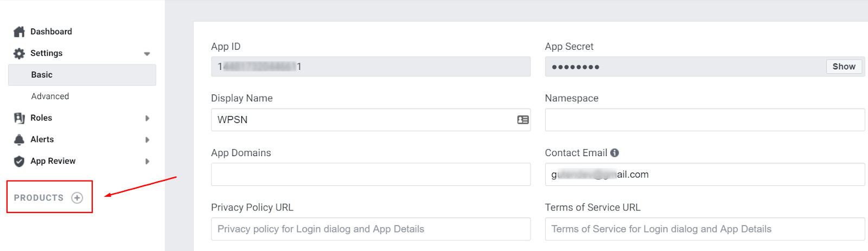Open the Advanced settings page
The height and width of the screenshot is (251, 868).
coord(50,96)
